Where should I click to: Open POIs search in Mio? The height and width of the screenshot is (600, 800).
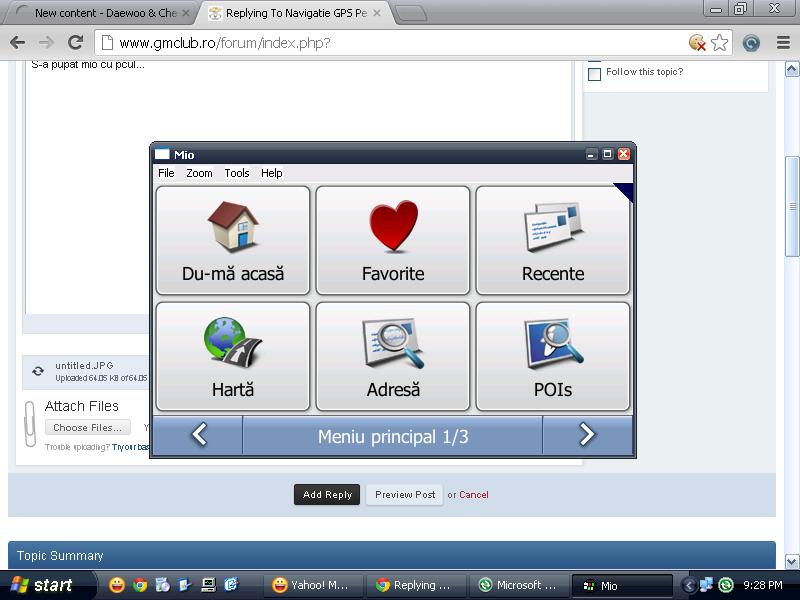click(553, 356)
